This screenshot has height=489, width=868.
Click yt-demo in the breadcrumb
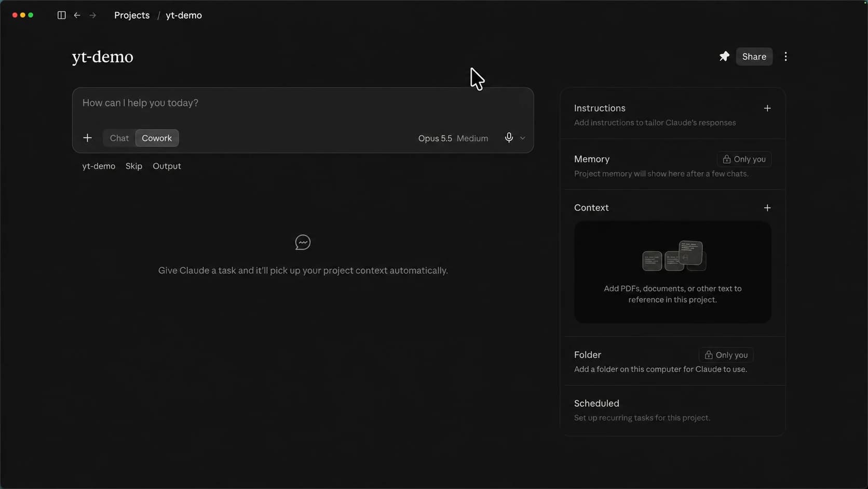click(184, 15)
